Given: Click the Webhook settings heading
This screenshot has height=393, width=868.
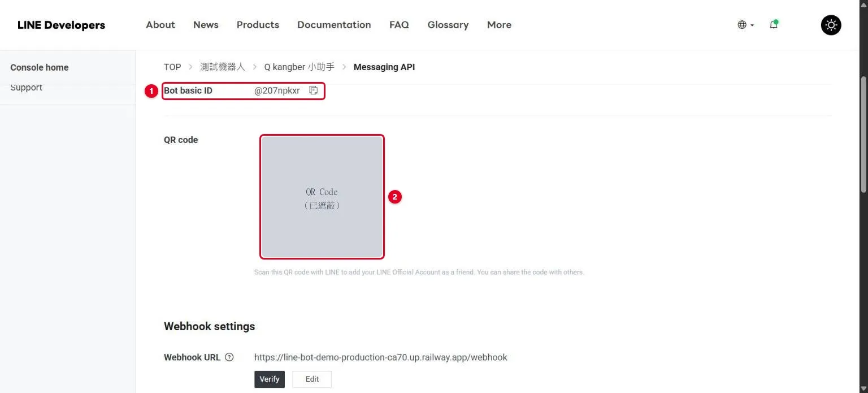Looking at the screenshot, I should (x=209, y=326).
